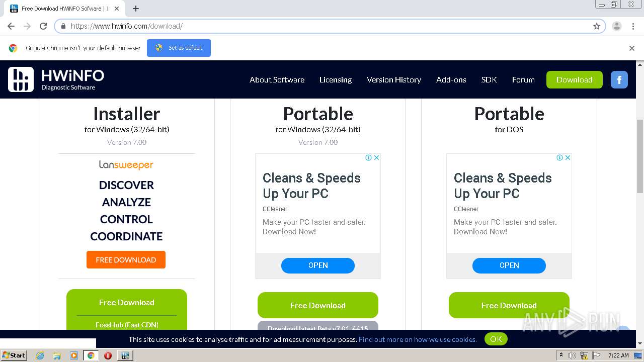This screenshot has width=644, height=362.
Task: Close the ad in Portable DOS column
Action: tap(568, 157)
